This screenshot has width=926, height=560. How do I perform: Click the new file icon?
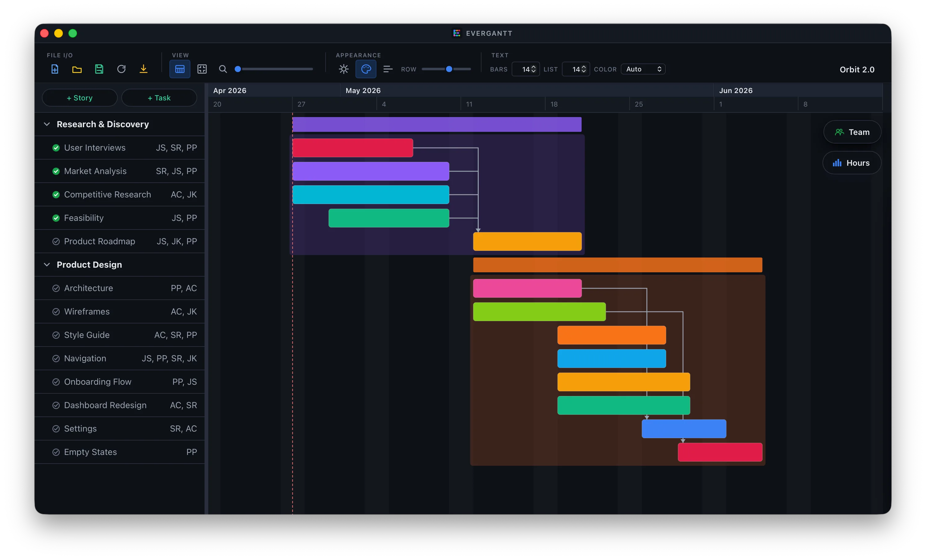(x=55, y=69)
